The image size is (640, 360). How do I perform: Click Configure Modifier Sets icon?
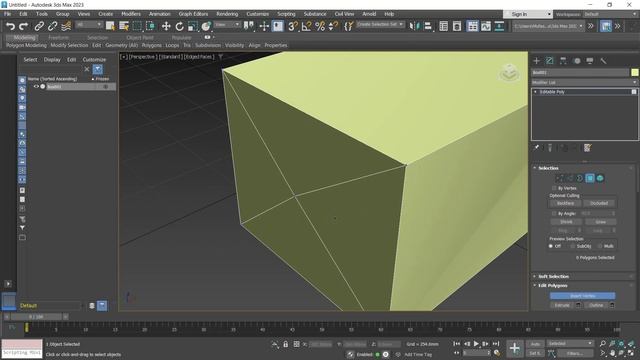pyautogui.click(x=587, y=148)
